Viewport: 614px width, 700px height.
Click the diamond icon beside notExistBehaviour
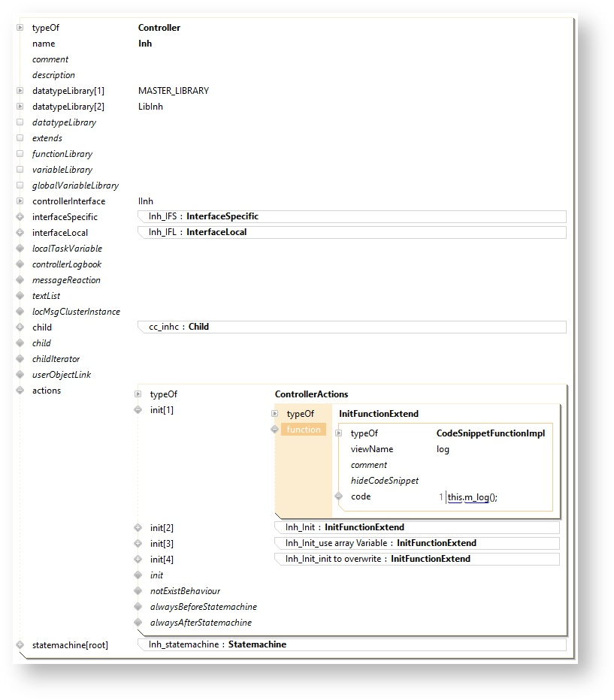coord(138,591)
